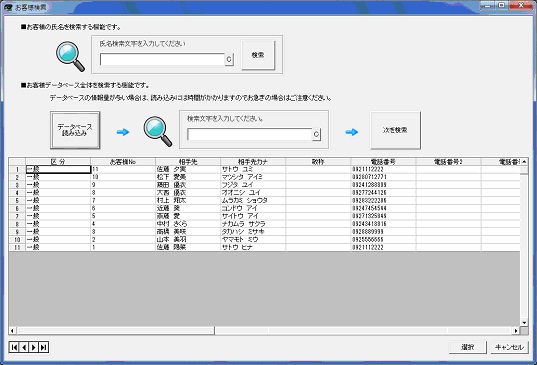Click the 区分 column header
This screenshot has width=537, height=365.
[x=58, y=162]
